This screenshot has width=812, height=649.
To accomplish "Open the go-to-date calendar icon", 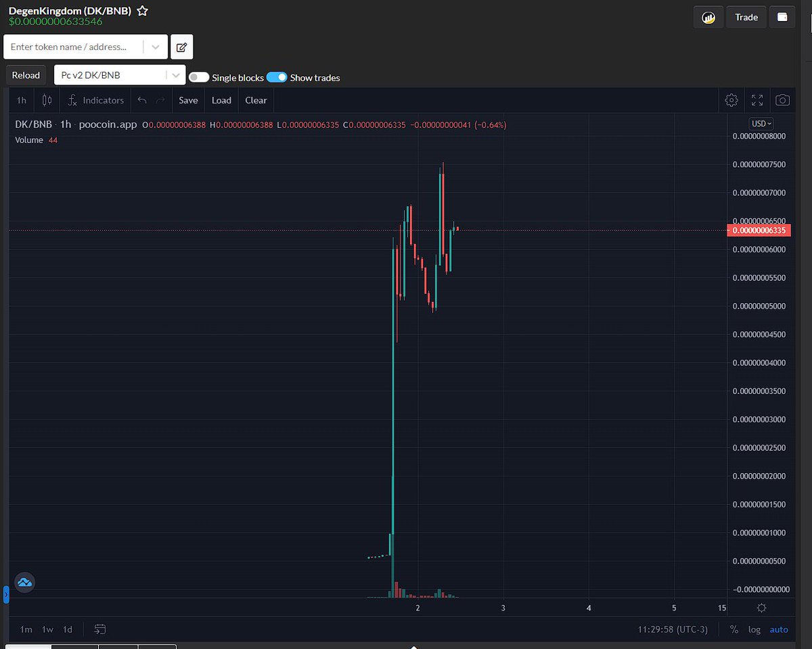I will [x=100, y=629].
